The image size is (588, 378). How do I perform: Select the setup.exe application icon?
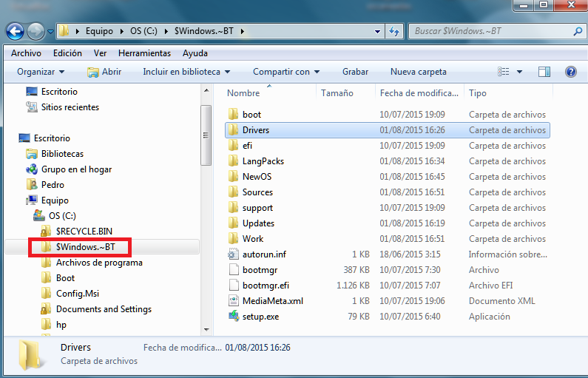234,317
